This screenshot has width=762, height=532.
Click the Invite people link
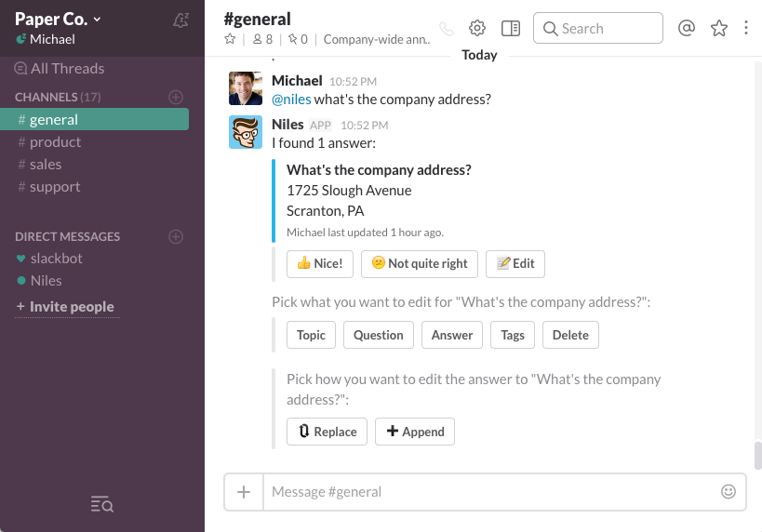pyautogui.click(x=71, y=306)
